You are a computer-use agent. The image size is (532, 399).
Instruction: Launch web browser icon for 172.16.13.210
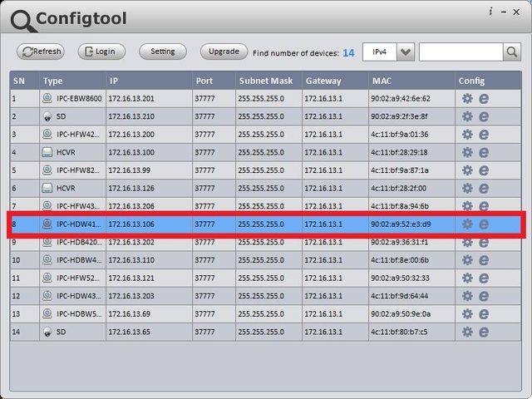click(x=484, y=116)
